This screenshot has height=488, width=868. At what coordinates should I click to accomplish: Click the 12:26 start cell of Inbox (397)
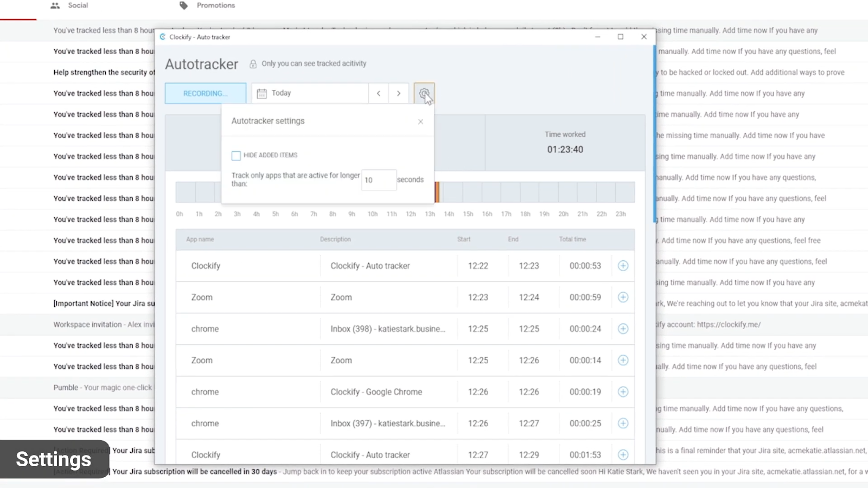[x=478, y=423]
